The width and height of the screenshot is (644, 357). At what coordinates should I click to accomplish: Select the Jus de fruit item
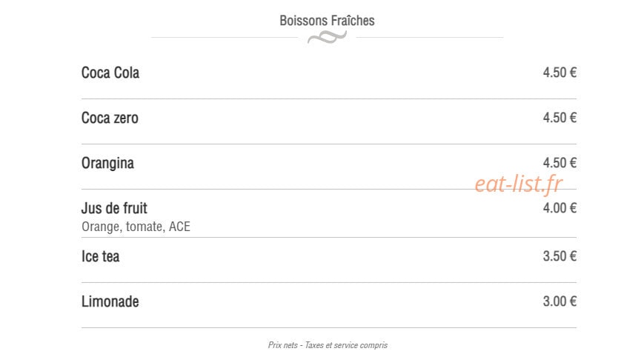tap(114, 208)
